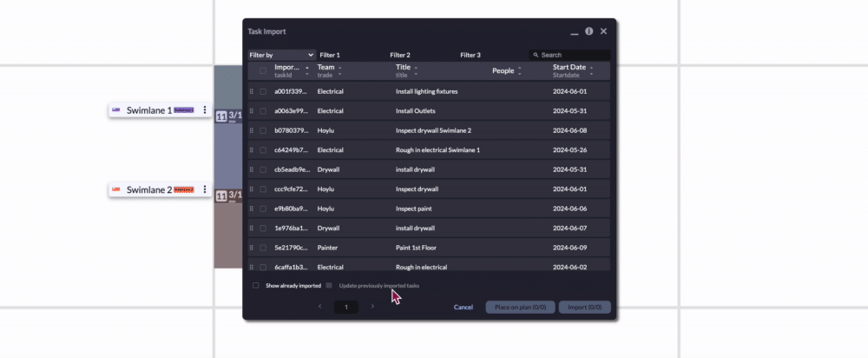The image size is (868, 358).
Task: Click the Swimlane 1 label
Action: click(x=149, y=110)
